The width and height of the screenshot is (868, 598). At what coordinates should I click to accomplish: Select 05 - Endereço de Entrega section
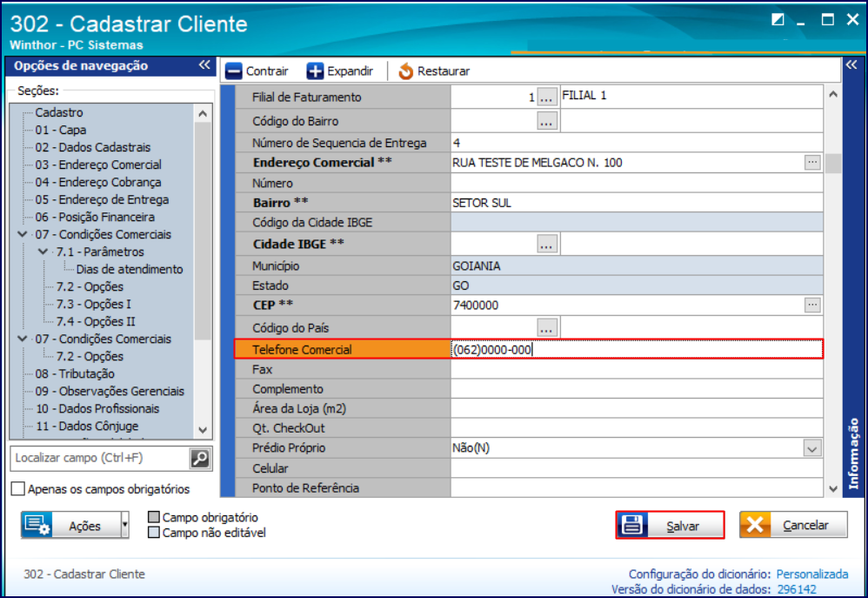[102, 199]
